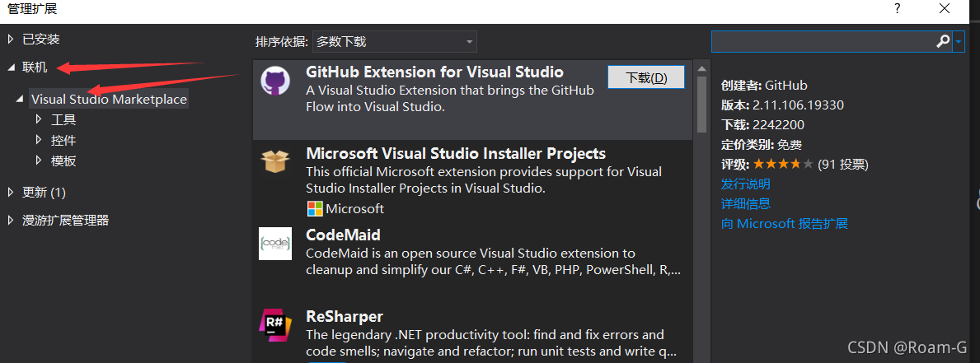
Task: Expand the 工具 category arrow
Action: click(x=39, y=119)
